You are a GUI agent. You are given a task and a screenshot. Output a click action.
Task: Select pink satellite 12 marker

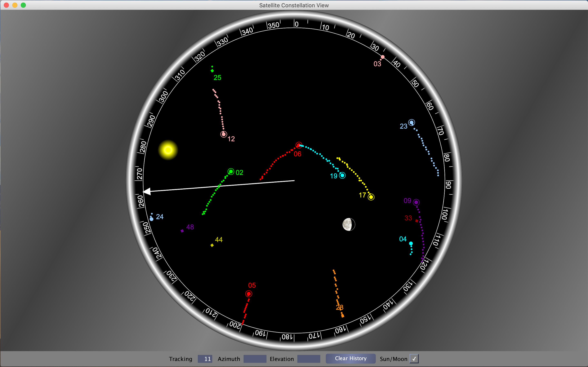click(224, 134)
